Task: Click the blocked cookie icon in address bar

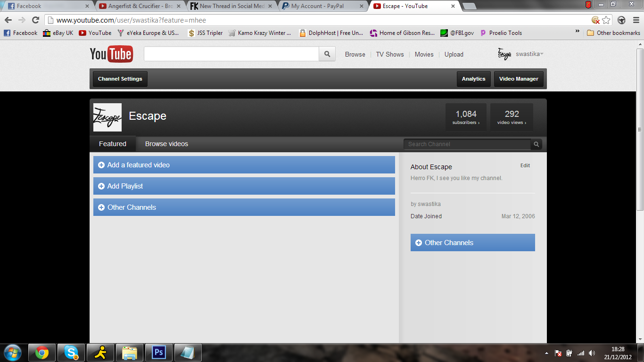Action: coord(596,20)
